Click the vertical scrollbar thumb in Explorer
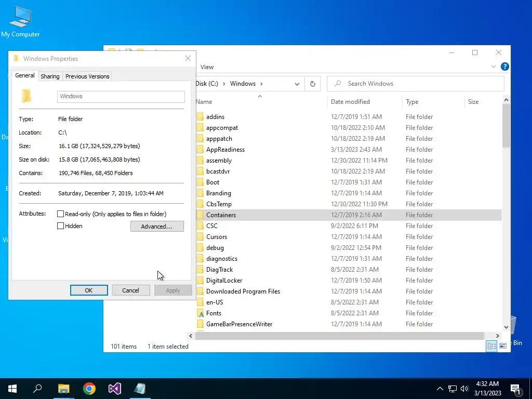 point(506,126)
